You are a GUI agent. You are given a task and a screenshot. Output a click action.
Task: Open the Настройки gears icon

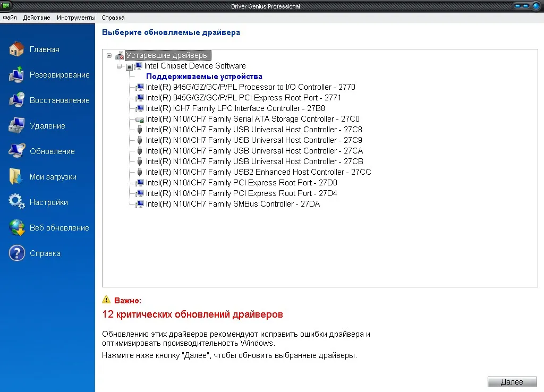click(16, 202)
